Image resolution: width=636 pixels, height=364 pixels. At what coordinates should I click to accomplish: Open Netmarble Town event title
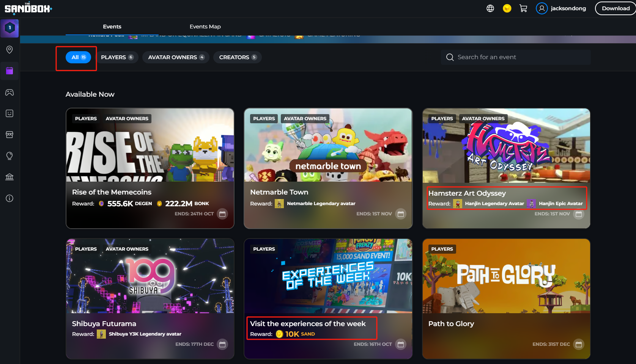tap(279, 192)
